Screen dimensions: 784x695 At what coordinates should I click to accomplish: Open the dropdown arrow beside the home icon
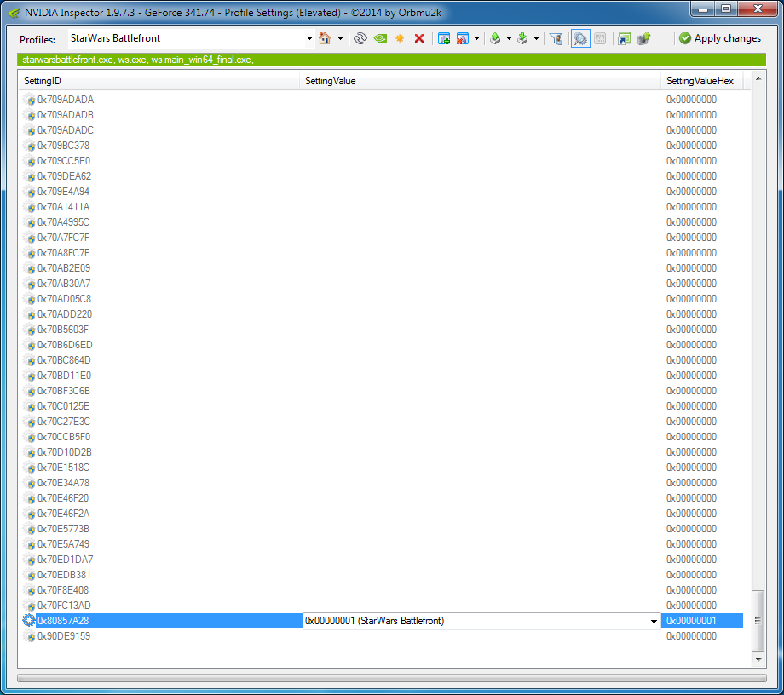pyautogui.click(x=340, y=38)
